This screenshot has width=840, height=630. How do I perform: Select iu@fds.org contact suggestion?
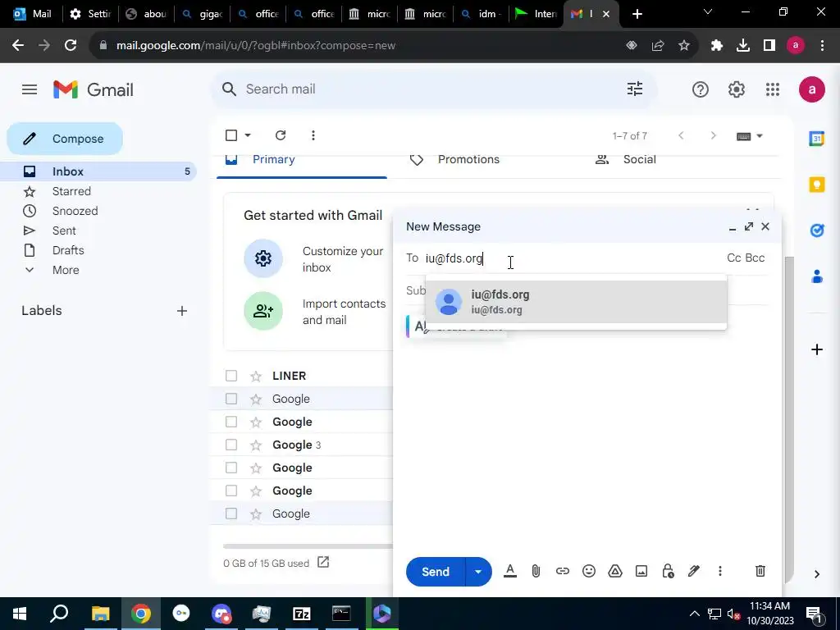pyautogui.click(x=576, y=302)
